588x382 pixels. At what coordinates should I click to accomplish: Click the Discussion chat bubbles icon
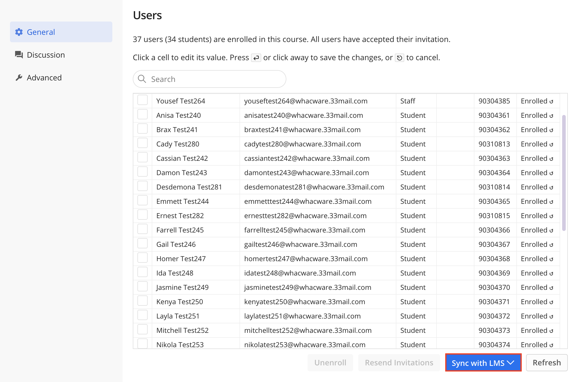19,55
